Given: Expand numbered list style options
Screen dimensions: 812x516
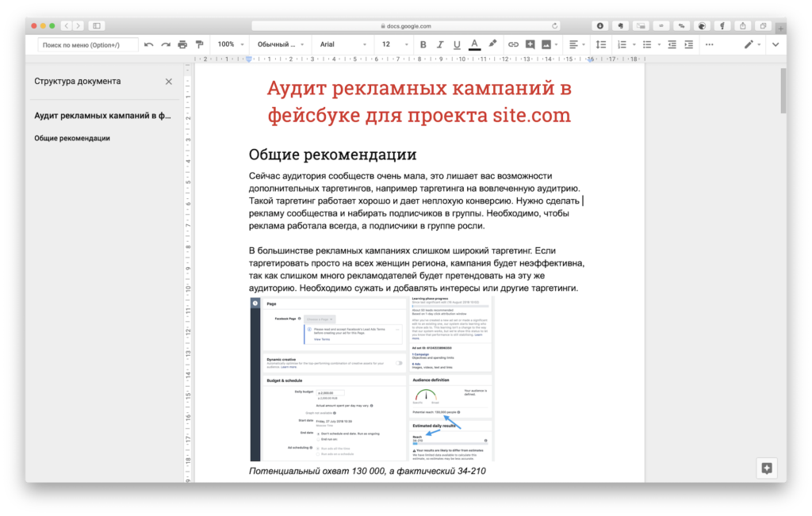Looking at the screenshot, I should pyautogui.click(x=634, y=45).
